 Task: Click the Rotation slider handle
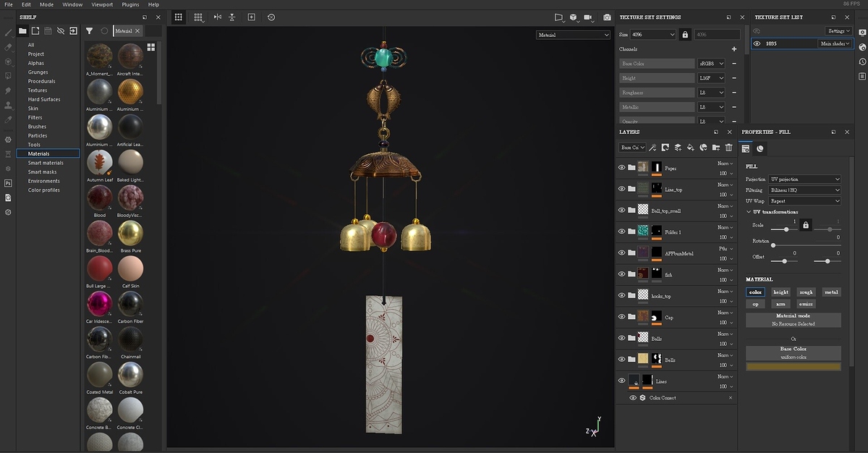point(773,245)
